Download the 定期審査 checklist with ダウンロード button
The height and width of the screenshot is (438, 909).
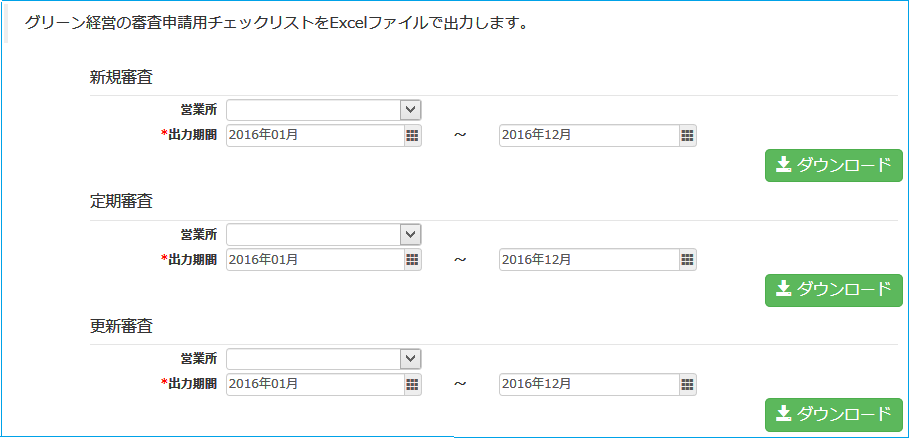[834, 290]
